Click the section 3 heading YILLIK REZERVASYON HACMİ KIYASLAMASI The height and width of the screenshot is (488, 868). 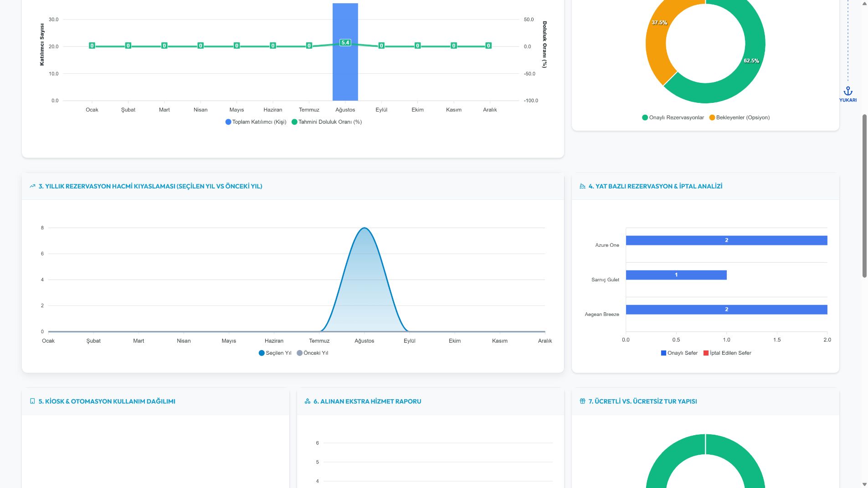(150, 186)
